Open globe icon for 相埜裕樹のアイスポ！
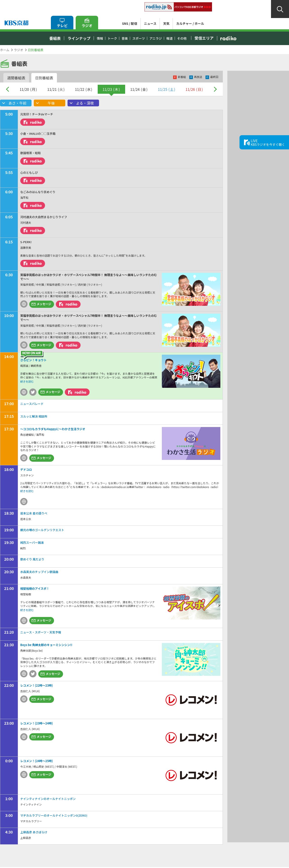Viewport: 289px width, 868px height. click(24, 621)
